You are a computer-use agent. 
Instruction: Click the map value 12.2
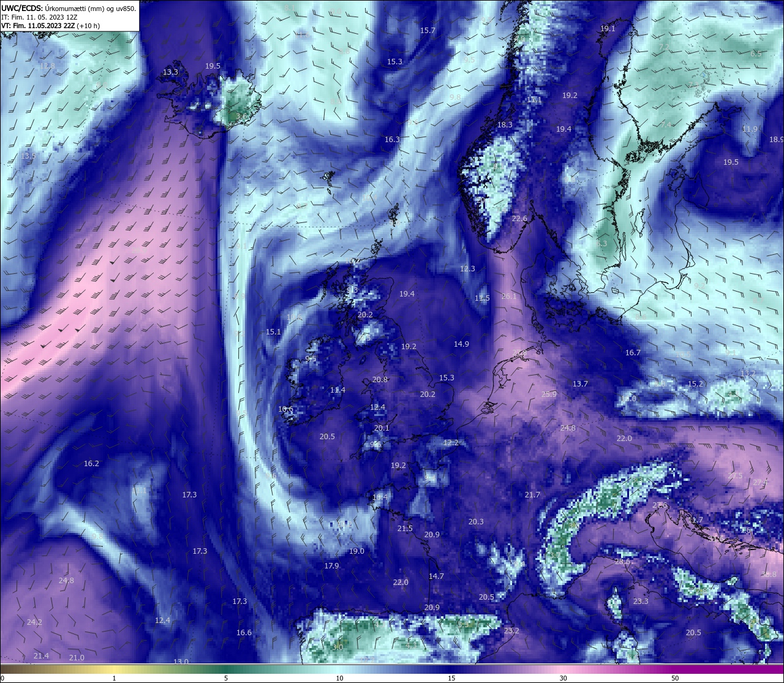click(x=451, y=442)
